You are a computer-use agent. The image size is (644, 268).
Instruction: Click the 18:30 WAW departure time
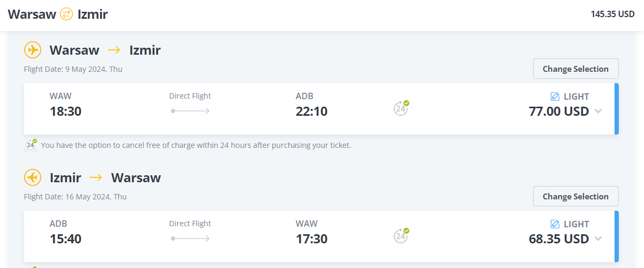pos(65,111)
